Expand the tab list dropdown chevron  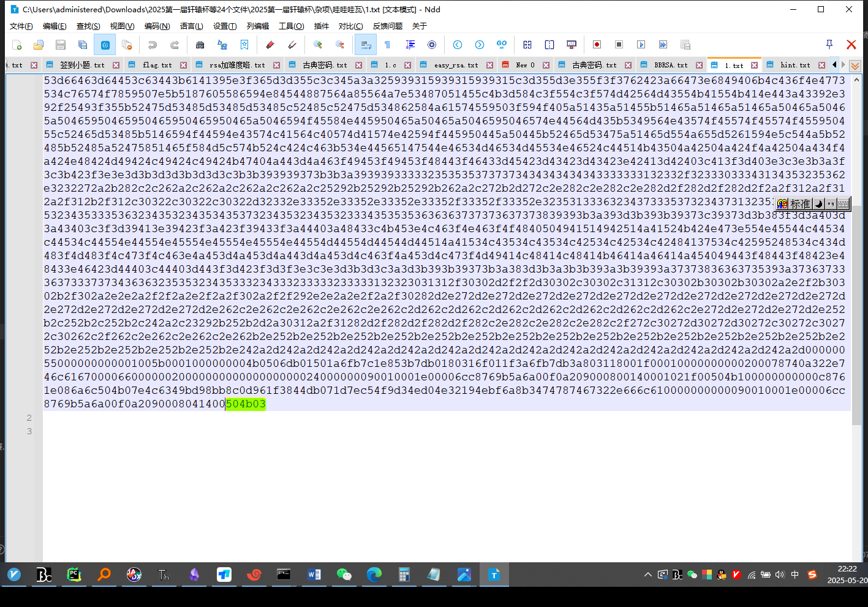pos(855,66)
